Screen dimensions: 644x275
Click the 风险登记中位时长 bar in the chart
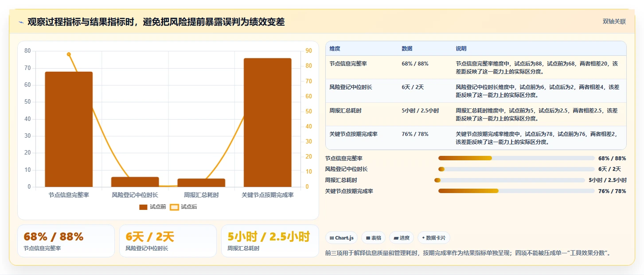135,182
